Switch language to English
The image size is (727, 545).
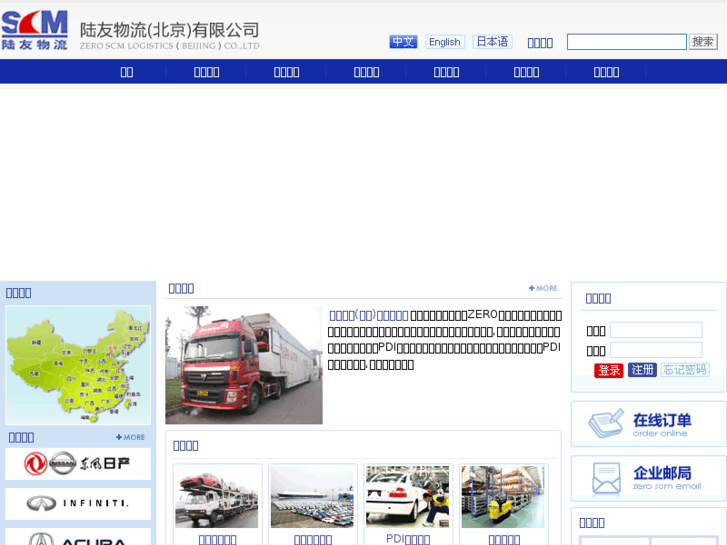[x=444, y=42]
